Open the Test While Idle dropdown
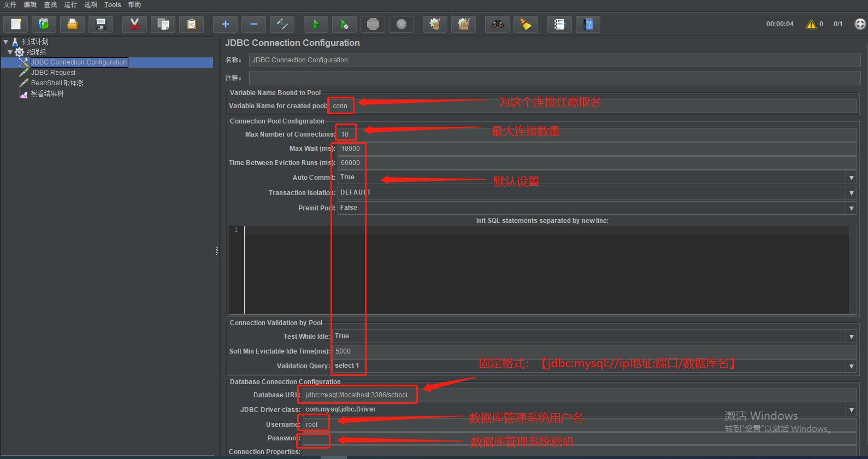 click(851, 337)
